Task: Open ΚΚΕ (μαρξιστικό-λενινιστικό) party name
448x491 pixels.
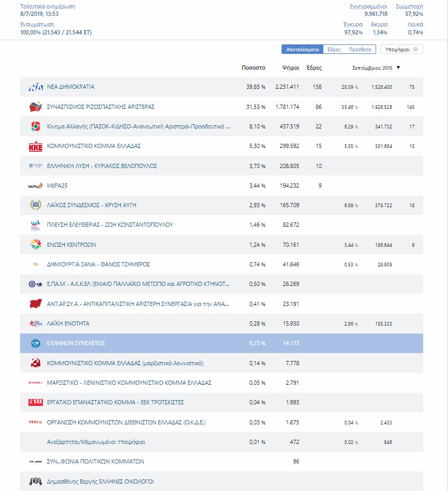Action: [x=125, y=363]
